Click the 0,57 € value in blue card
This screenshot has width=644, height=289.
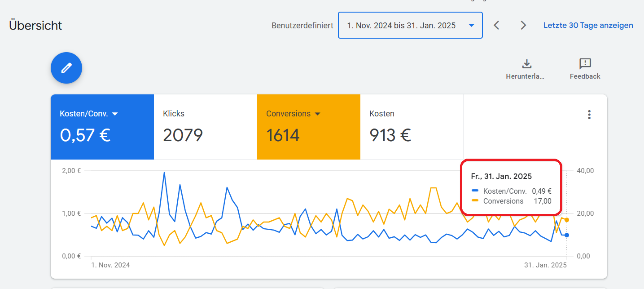[x=85, y=135]
